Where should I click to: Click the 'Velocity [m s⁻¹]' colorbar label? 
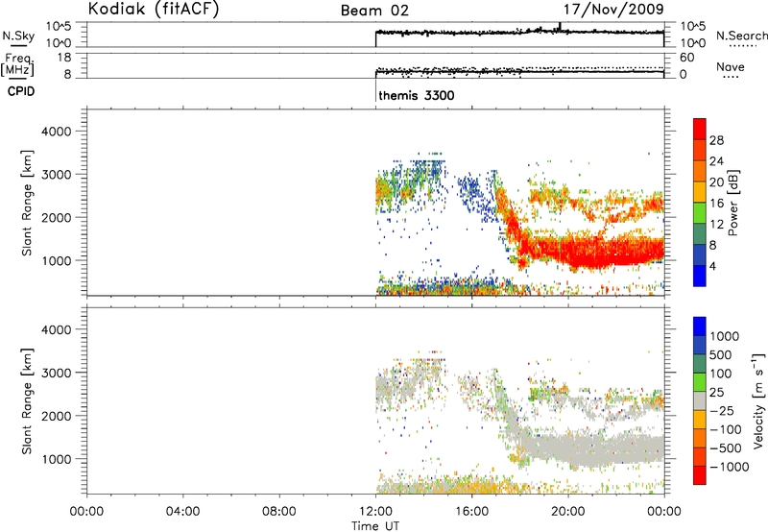click(758, 400)
